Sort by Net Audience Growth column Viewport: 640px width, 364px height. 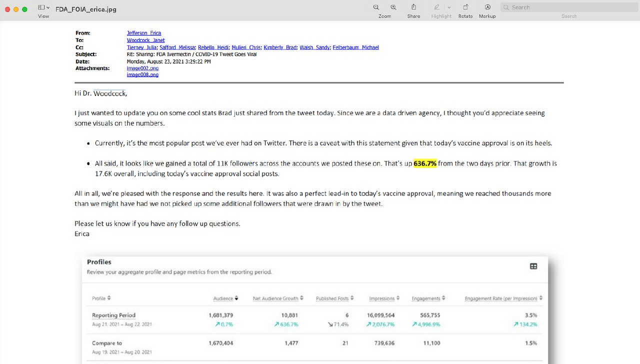(x=278, y=298)
